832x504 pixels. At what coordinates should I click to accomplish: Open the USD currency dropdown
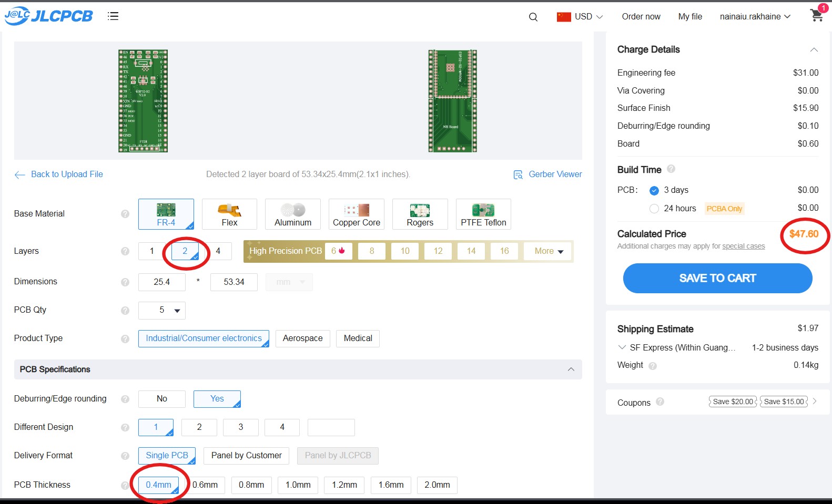589,17
